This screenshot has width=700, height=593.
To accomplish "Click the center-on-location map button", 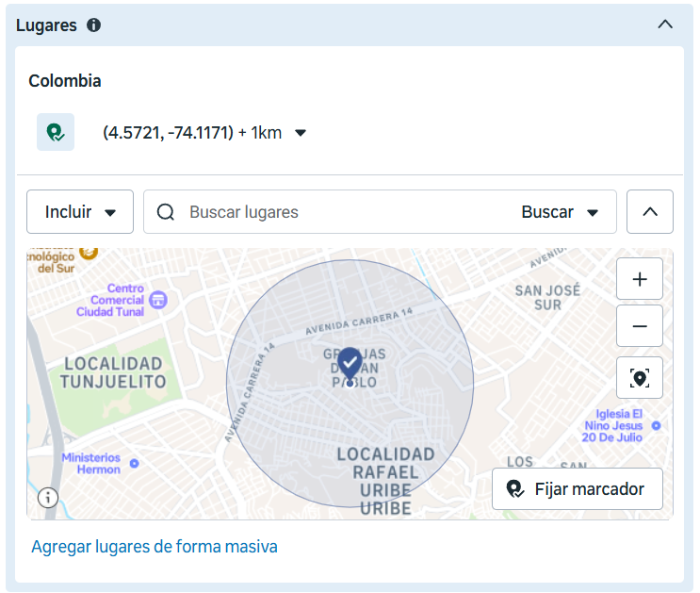I will pos(640,378).
